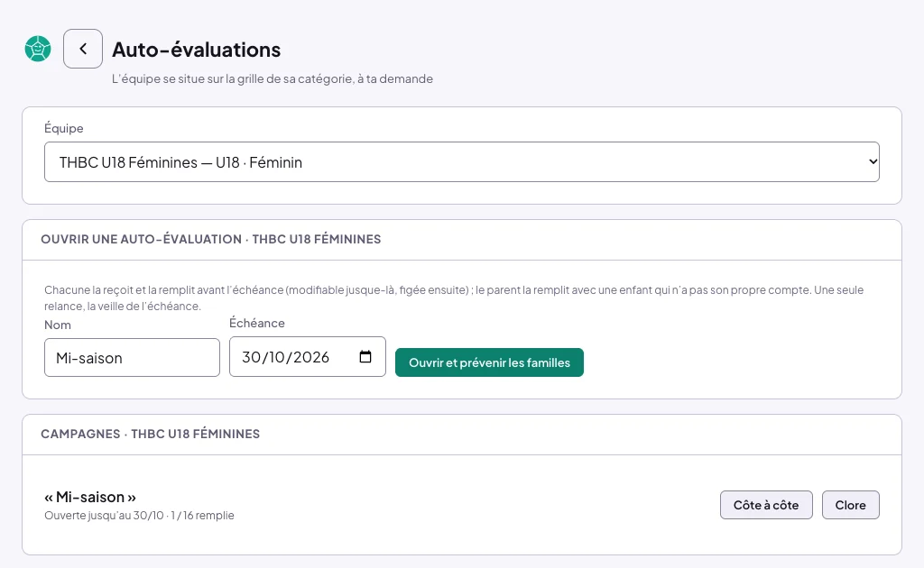This screenshot has height=568, width=924.
Task: Click the Échéance field label
Action: [257, 323]
